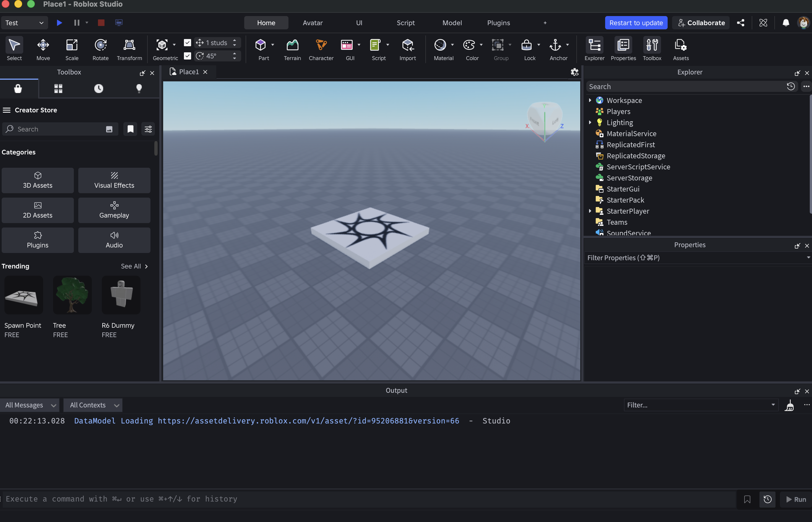
Task: Open the All Contexts dropdown
Action: click(93, 405)
